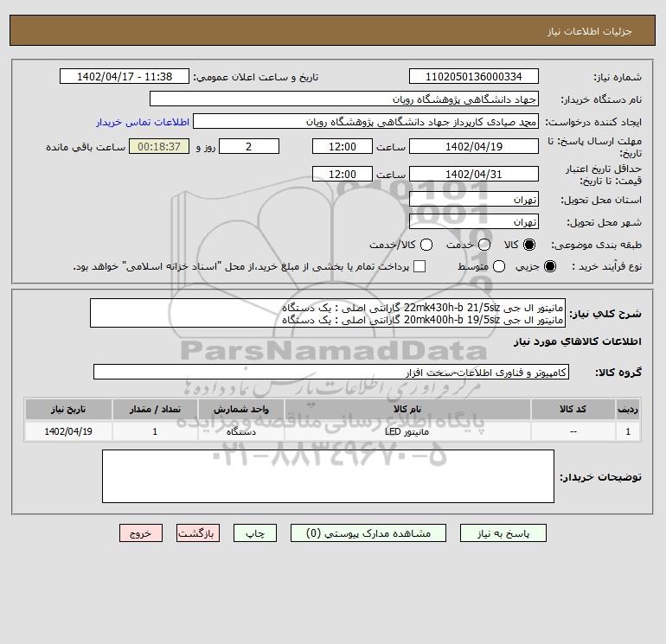
Task: Select the کالا radio button
Action: 529,245
